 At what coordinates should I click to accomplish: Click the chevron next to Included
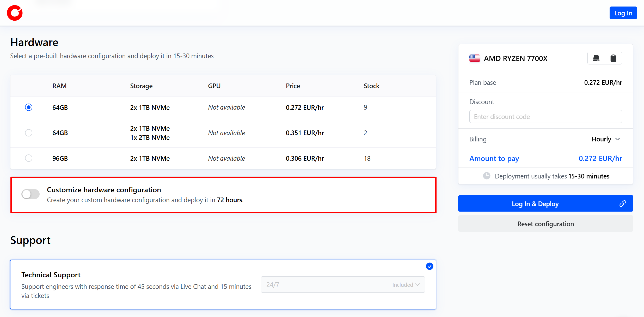click(418, 285)
